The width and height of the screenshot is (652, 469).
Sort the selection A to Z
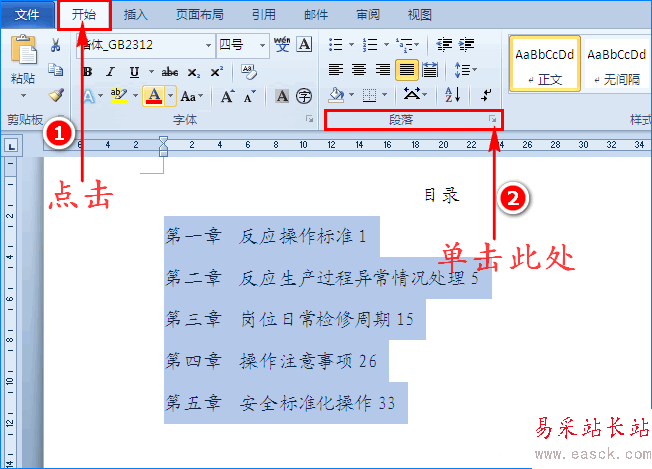pos(452,95)
